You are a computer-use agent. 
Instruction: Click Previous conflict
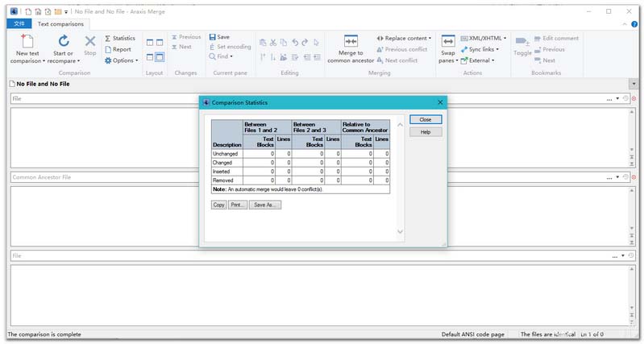pyautogui.click(x=402, y=49)
